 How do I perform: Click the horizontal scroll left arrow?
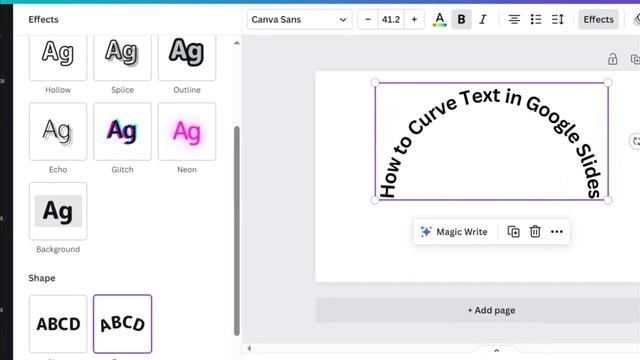click(x=249, y=348)
